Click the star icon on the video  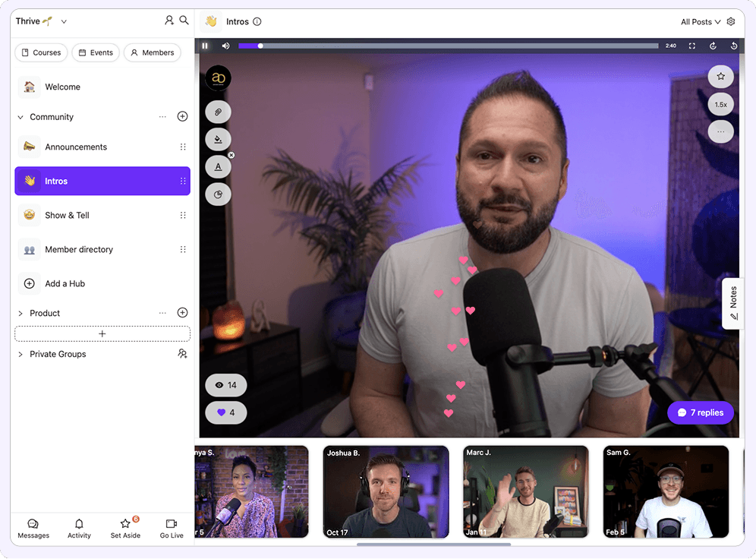point(721,76)
